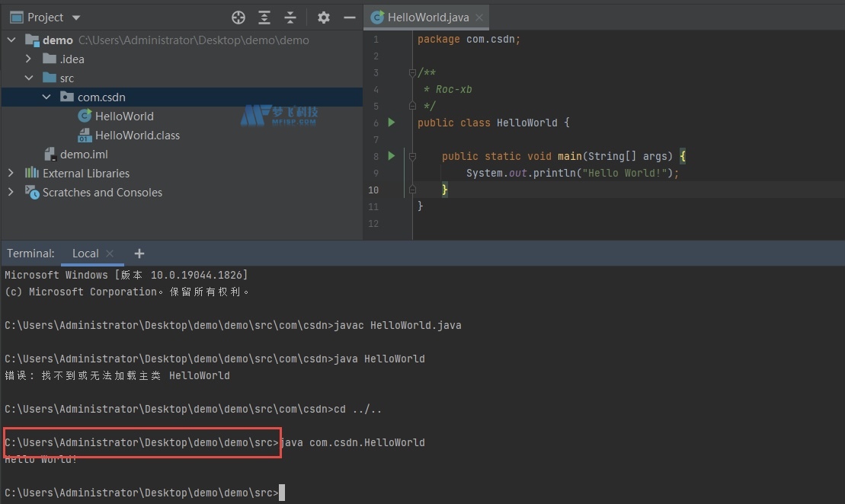The height and width of the screenshot is (504, 845).
Task: Click the Collapse All icon in Project panel
Action: point(290,18)
